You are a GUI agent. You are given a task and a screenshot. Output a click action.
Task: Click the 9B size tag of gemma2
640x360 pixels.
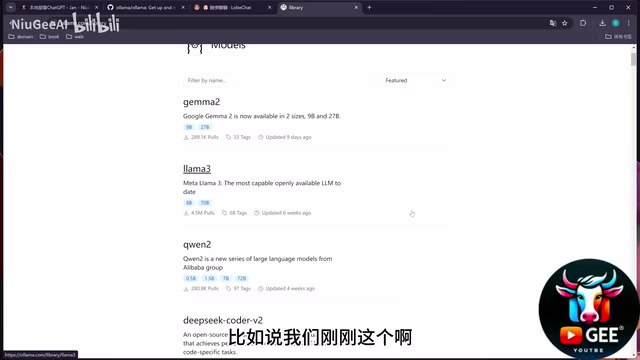(x=189, y=127)
